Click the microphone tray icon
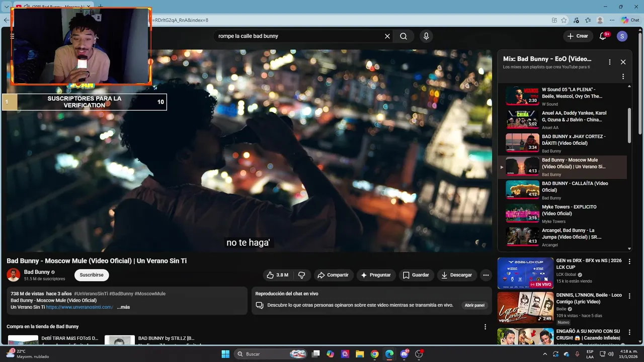This screenshot has width=644, height=362. 577,354
